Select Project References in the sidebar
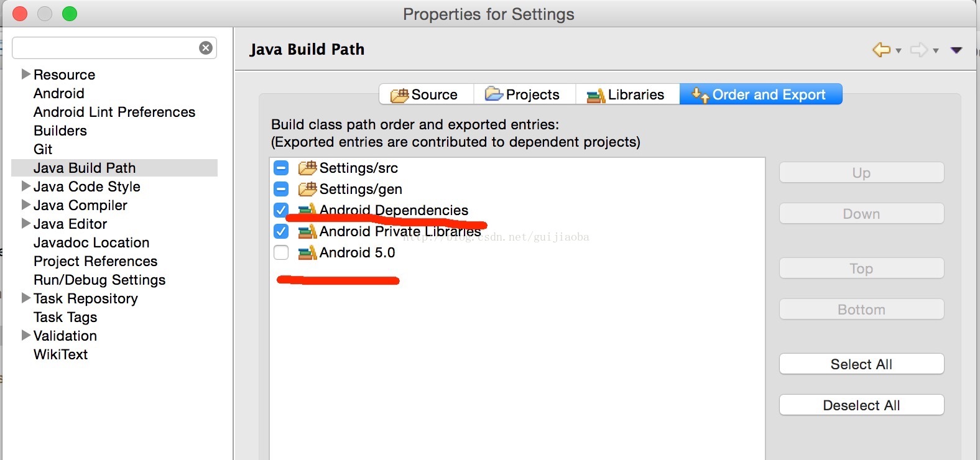 (95, 261)
